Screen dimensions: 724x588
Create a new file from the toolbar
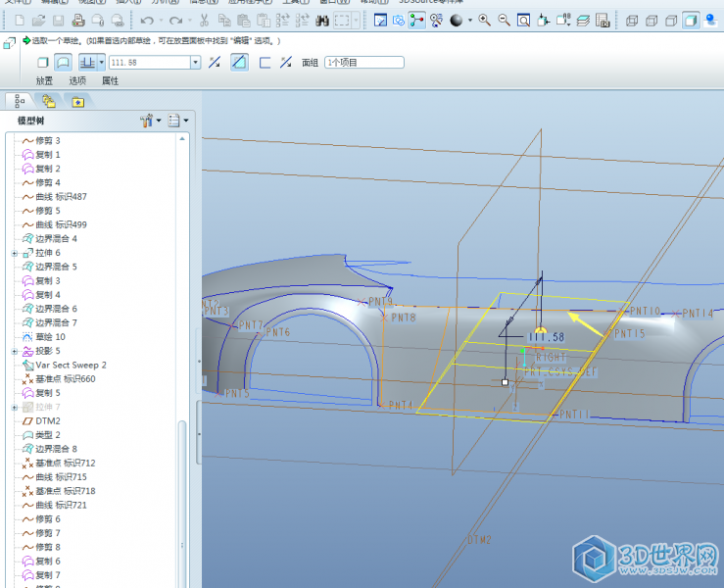coord(20,21)
